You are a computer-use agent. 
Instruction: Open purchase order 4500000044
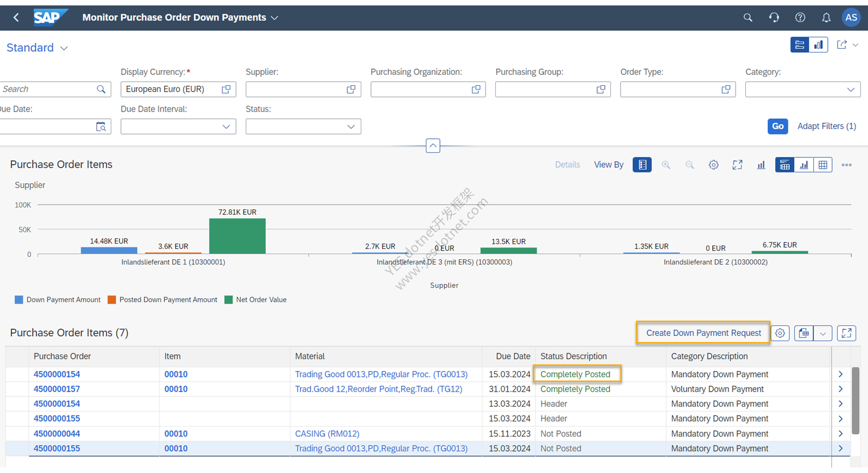pos(57,434)
